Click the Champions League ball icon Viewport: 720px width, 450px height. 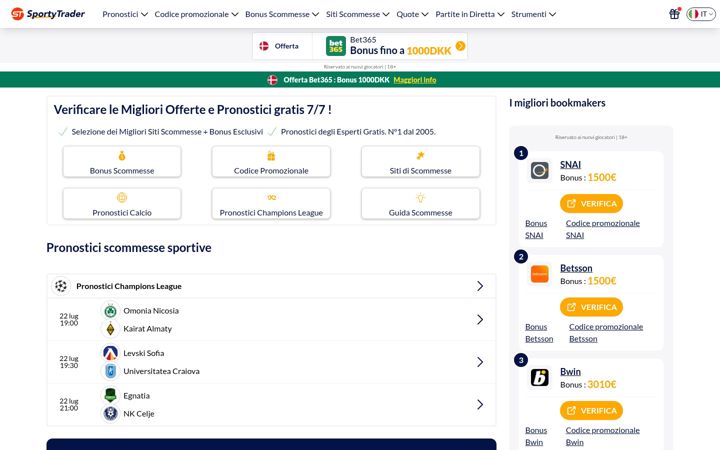[x=61, y=286]
